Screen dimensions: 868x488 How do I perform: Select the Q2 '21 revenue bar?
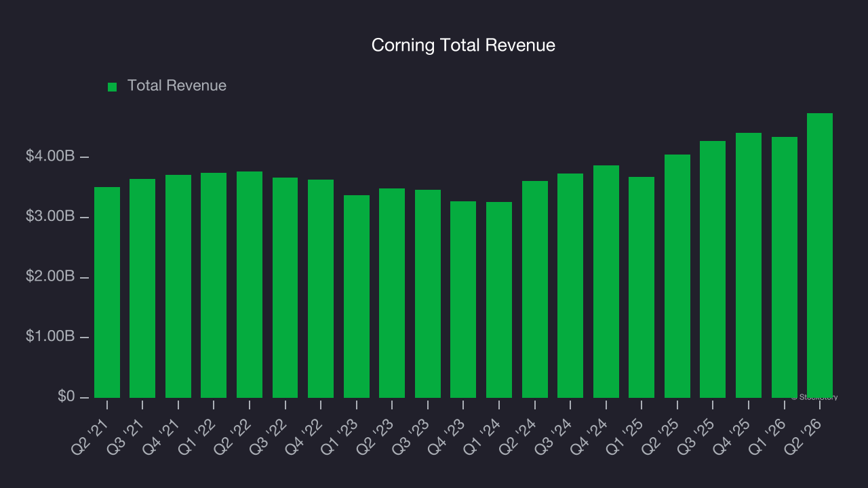(x=107, y=292)
